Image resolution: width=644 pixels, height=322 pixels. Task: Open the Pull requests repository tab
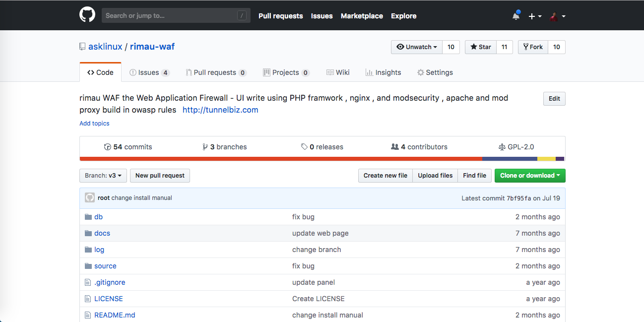pos(216,72)
